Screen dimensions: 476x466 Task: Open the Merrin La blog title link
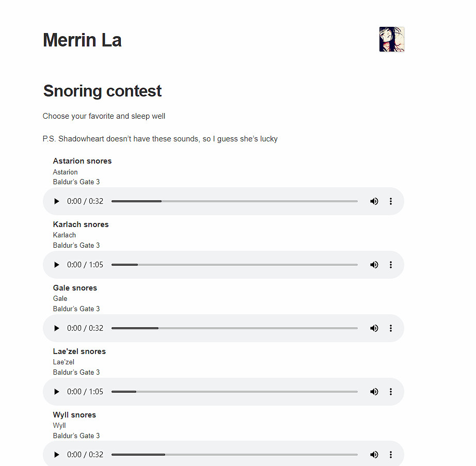tap(82, 40)
